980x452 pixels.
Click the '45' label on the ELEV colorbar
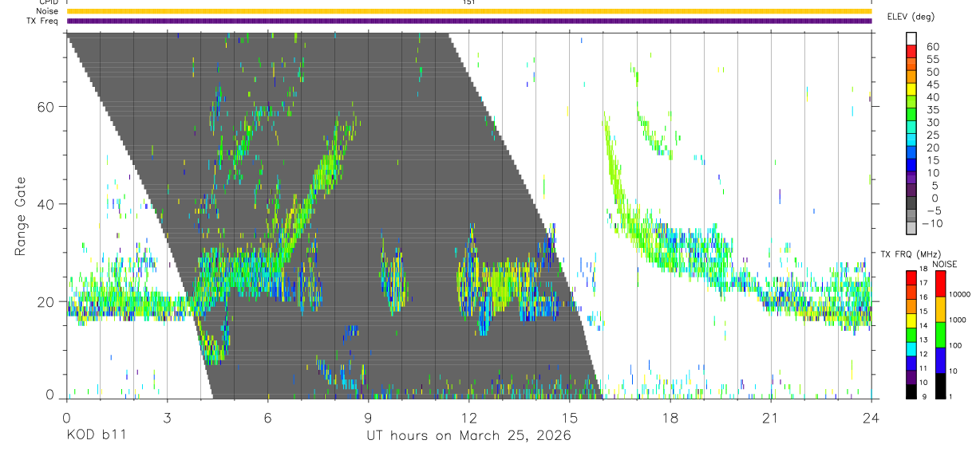(933, 85)
